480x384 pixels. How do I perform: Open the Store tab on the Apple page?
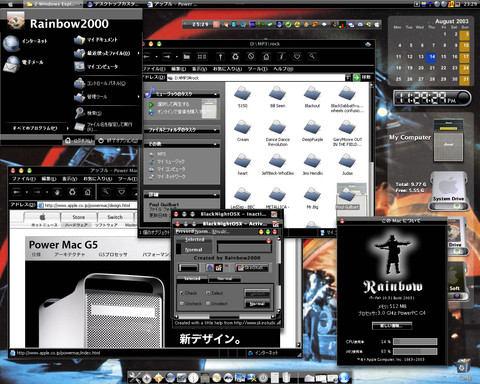(79, 217)
